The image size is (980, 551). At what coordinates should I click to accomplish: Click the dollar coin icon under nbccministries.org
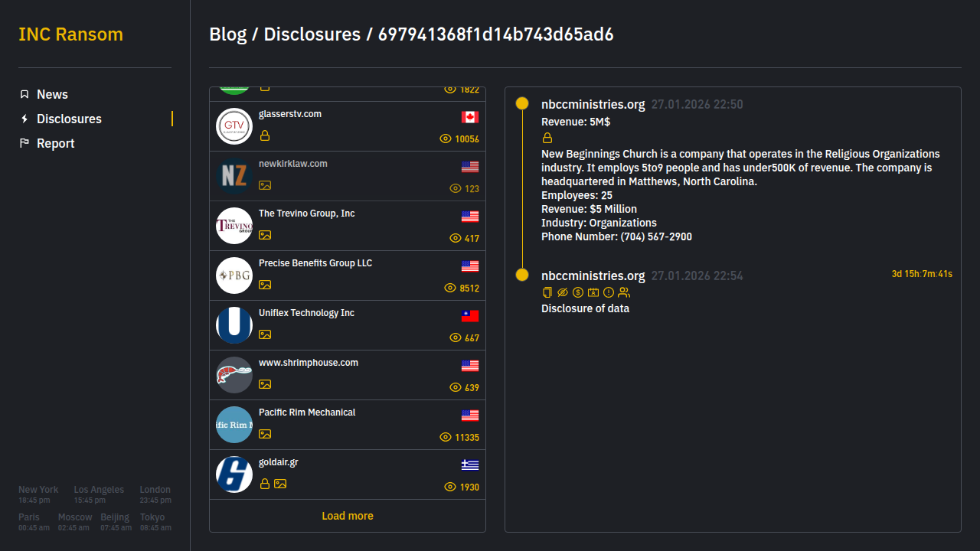[x=578, y=292]
